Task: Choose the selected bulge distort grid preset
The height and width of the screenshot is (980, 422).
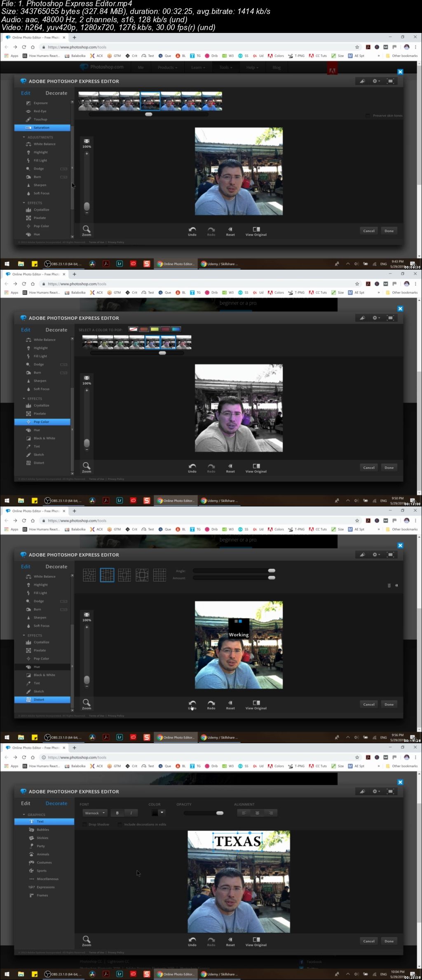Action: click(x=107, y=575)
